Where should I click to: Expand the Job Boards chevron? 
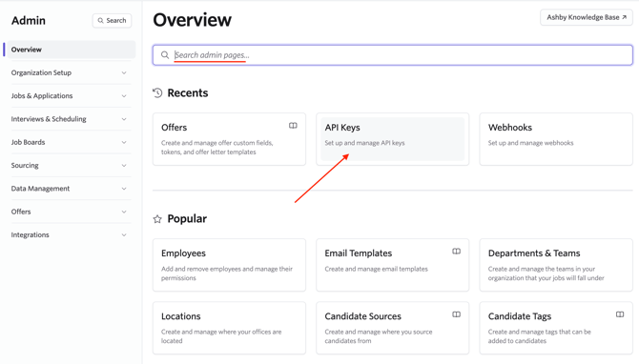124,143
